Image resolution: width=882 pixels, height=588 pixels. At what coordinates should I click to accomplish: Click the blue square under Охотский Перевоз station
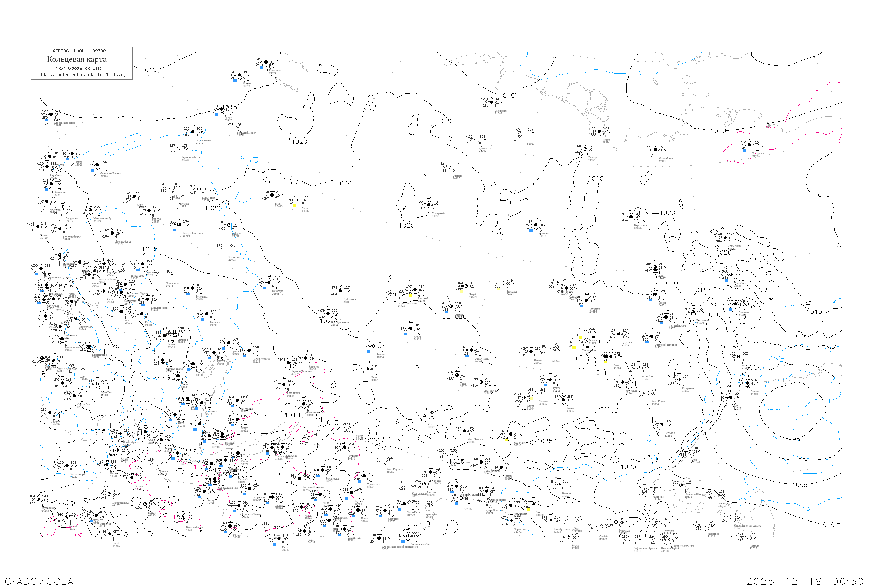coord(647,341)
